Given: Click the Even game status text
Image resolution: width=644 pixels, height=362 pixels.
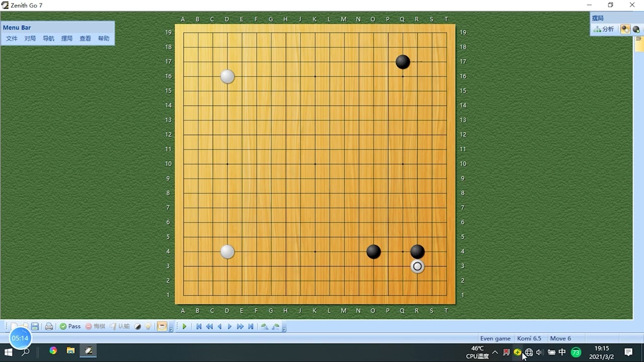Looking at the screenshot, I should (495, 338).
